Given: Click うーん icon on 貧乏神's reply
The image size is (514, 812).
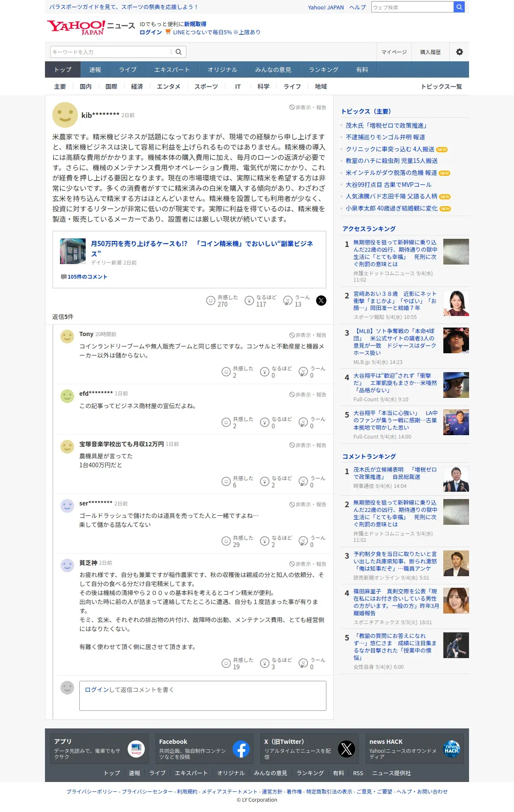Looking at the screenshot, I should [x=303, y=663].
